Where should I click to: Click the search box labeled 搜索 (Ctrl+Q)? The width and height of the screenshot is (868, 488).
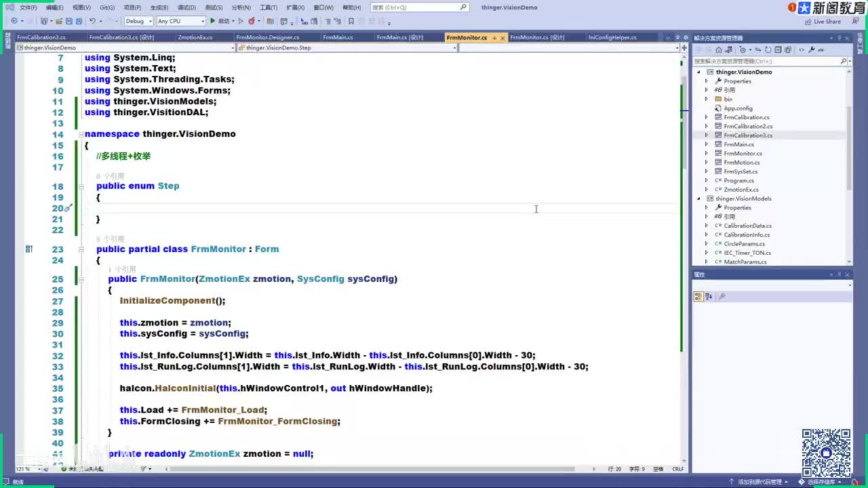coord(419,7)
